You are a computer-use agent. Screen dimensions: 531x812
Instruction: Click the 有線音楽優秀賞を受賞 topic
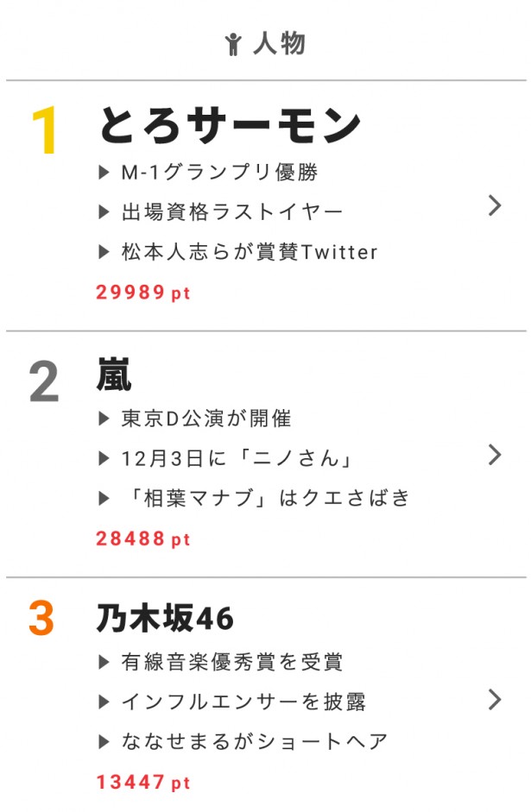(x=232, y=662)
